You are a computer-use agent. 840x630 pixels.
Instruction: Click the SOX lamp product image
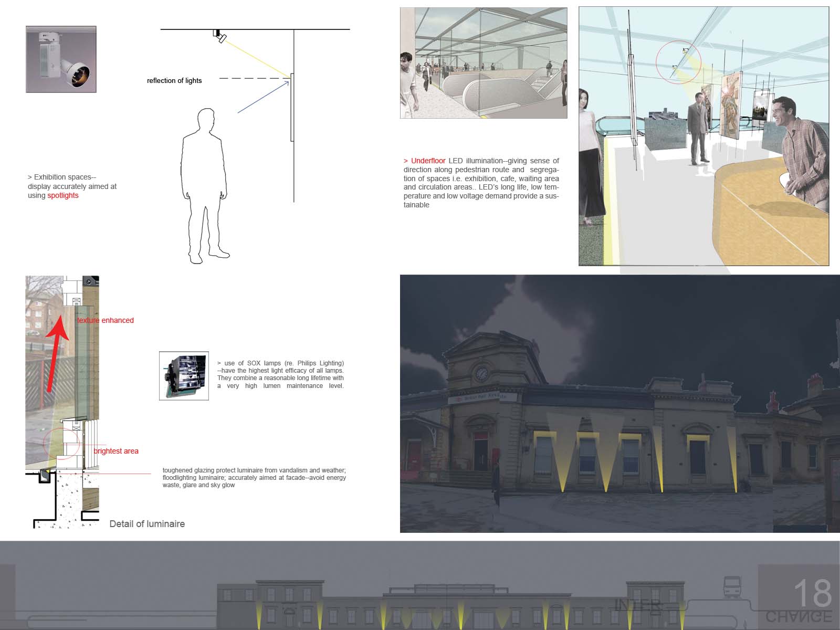[184, 376]
